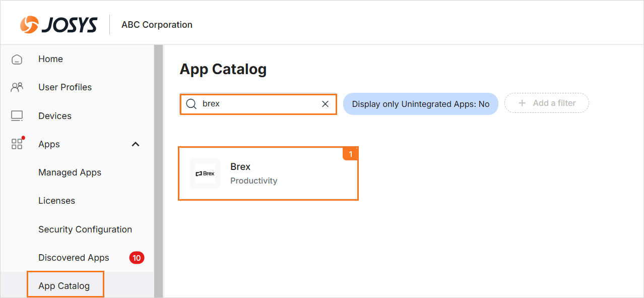The height and width of the screenshot is (298, 644).
Task: Select Managed Apps submenu item
Action: [x=70, y=172]
